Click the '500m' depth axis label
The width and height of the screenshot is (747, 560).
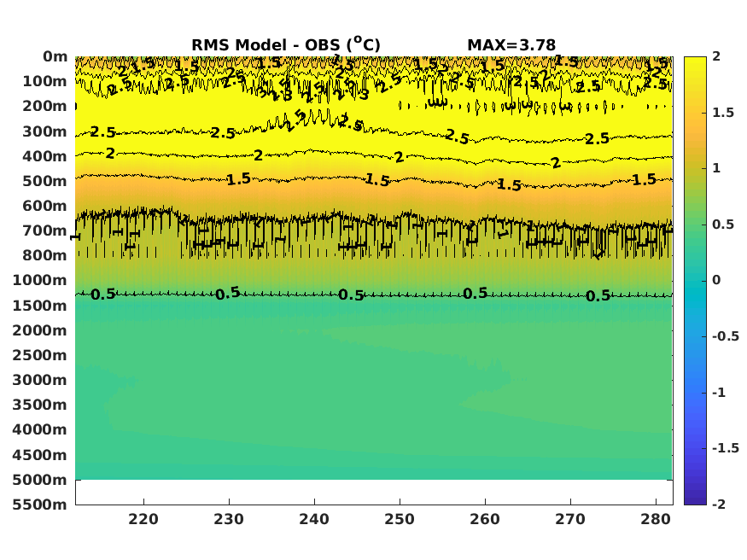point(44,181)
